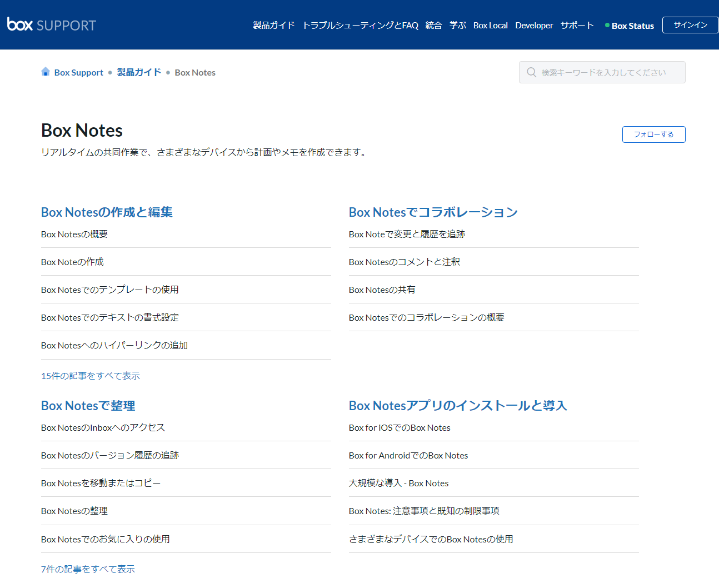The width and height of the screenshot is (719, 588).
Task: Focus the keyword search field
Action: 602,72
